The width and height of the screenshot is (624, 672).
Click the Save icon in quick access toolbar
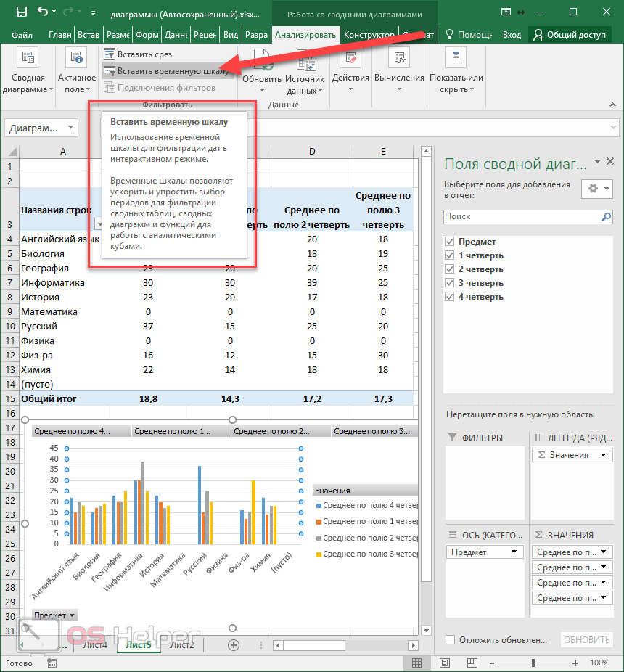(x=21, y=12)
